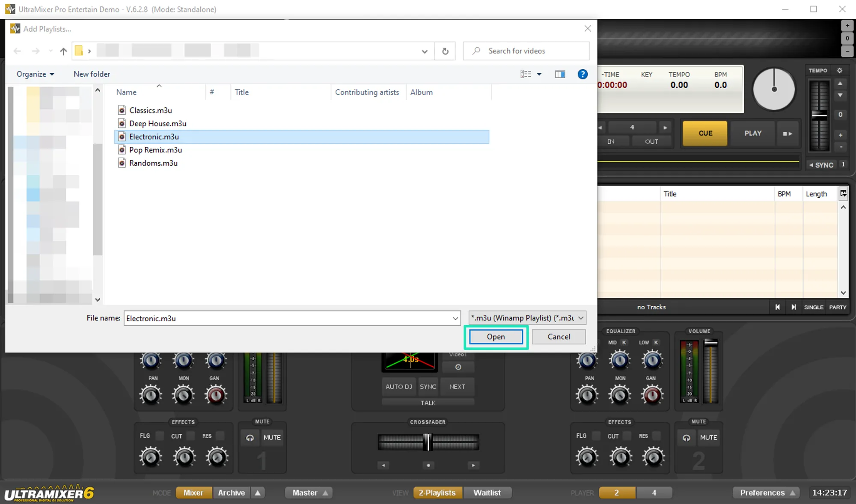Toggle the preview pane icon

coord(560,74)
